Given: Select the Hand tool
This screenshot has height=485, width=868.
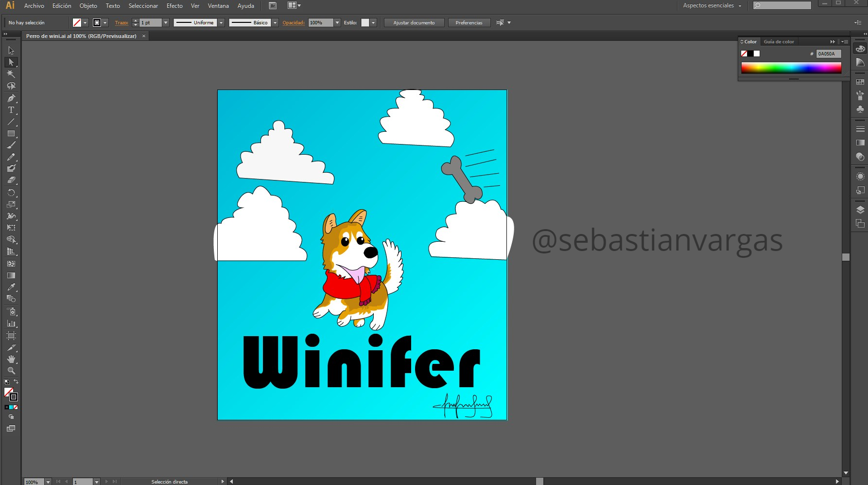Looking at the screenshot, I should click(11, 359).
